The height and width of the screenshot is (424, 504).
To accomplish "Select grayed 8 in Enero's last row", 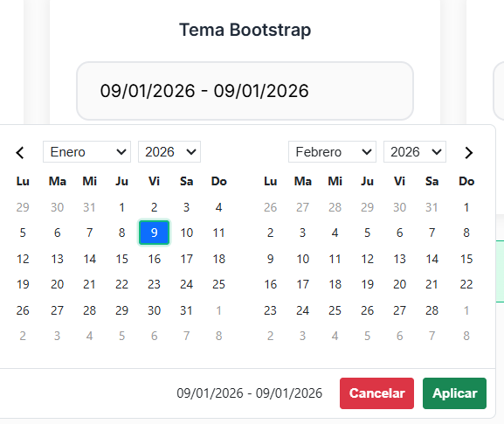I will (x=219, y=336).
